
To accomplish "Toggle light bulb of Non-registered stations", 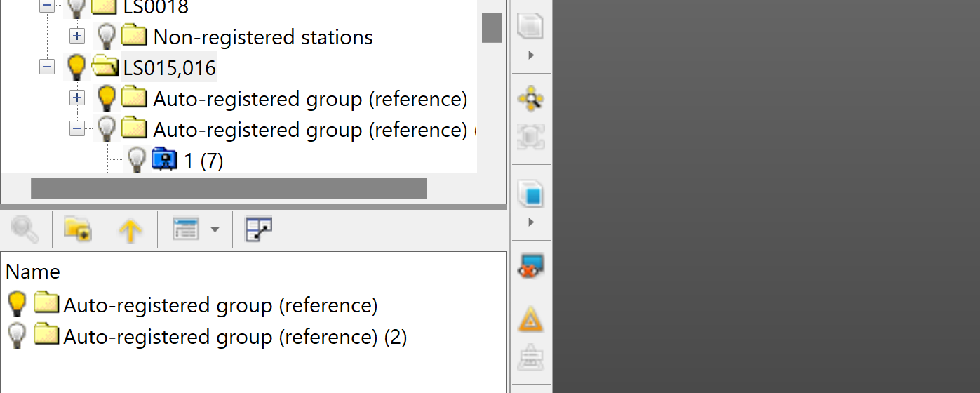I will pos(107,36).
